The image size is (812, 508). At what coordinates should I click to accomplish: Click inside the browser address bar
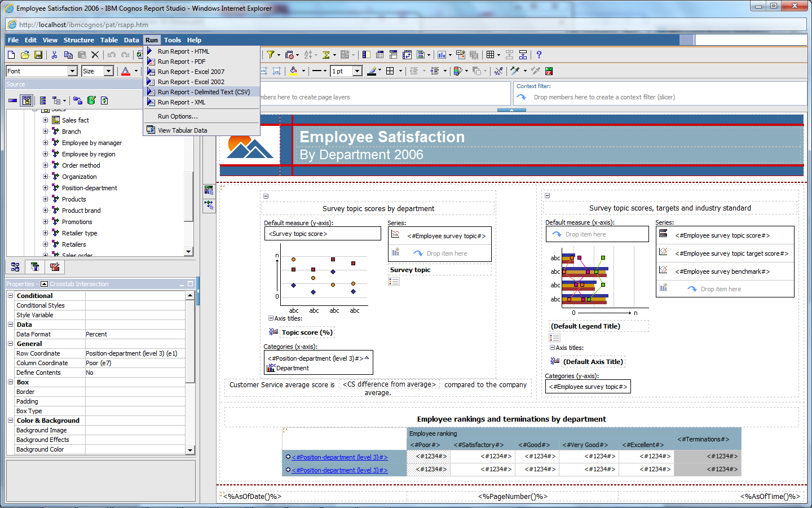click(226, 24)
